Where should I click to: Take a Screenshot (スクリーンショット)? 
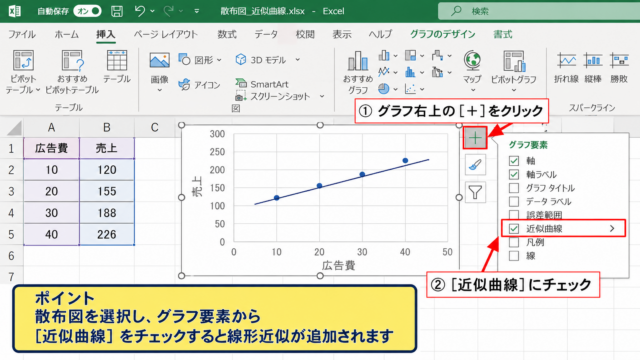point(273,96)
